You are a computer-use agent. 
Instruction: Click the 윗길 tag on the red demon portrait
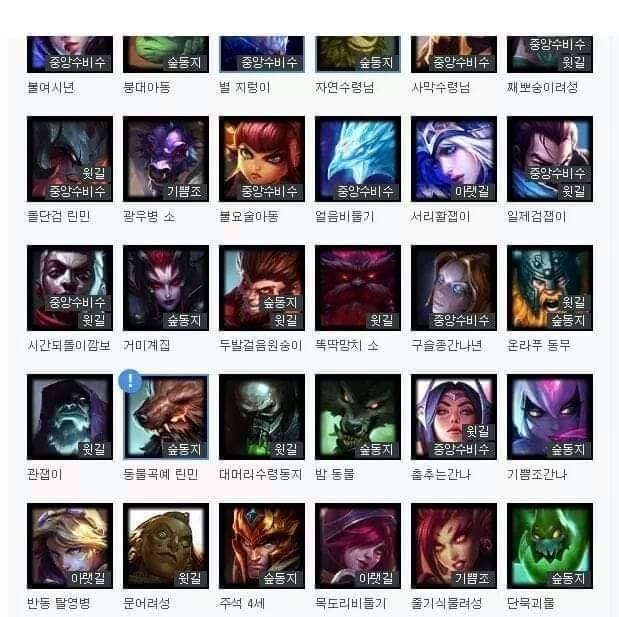click(x=381, y=321)
